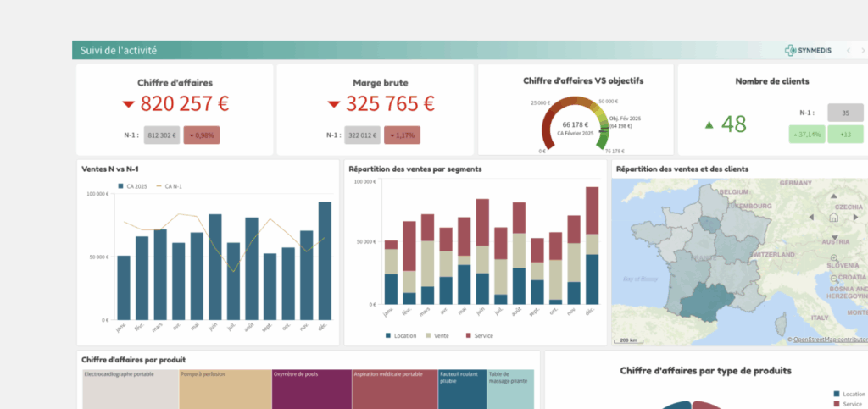Click the janv. bar in Ventes N vs N-1
This screenshot has height=409, width=868.
click(x=124, y=287)
